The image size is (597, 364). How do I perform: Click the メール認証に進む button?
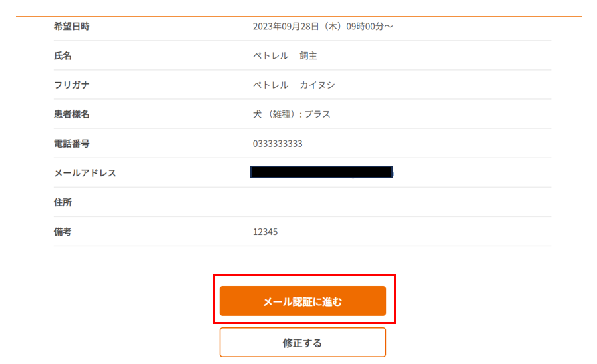[302, 301]
